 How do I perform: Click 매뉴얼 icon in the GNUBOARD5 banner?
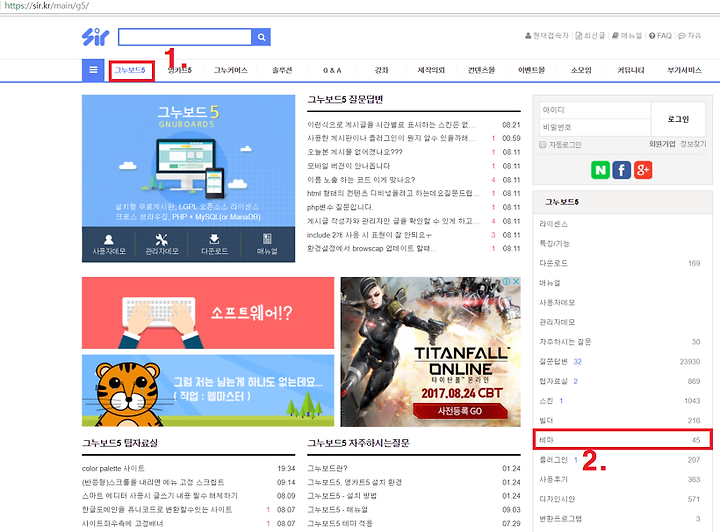(x=267, y=245)
